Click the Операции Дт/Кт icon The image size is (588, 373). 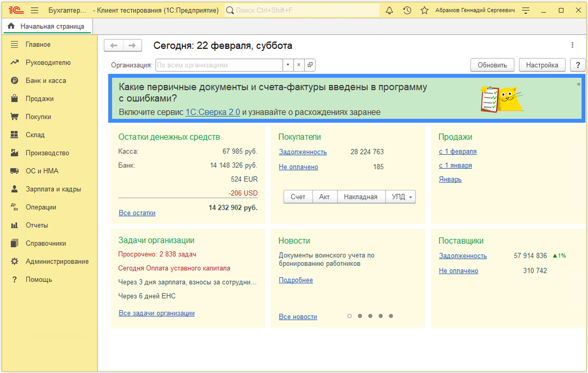coord(15,207)
